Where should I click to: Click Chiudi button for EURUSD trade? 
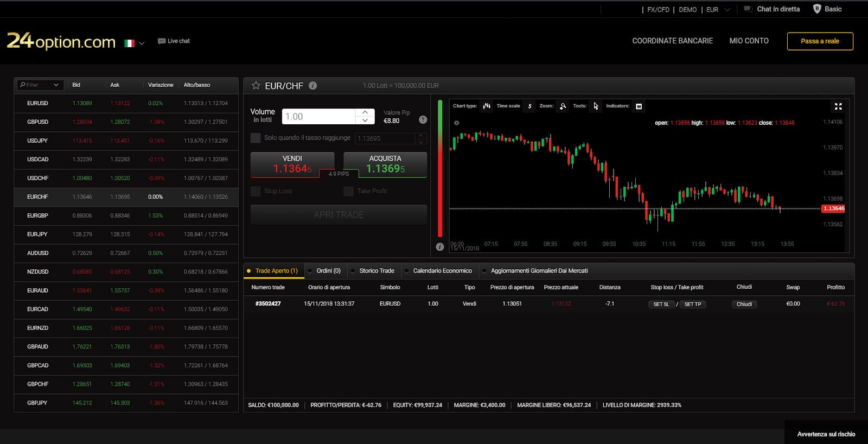744,305
